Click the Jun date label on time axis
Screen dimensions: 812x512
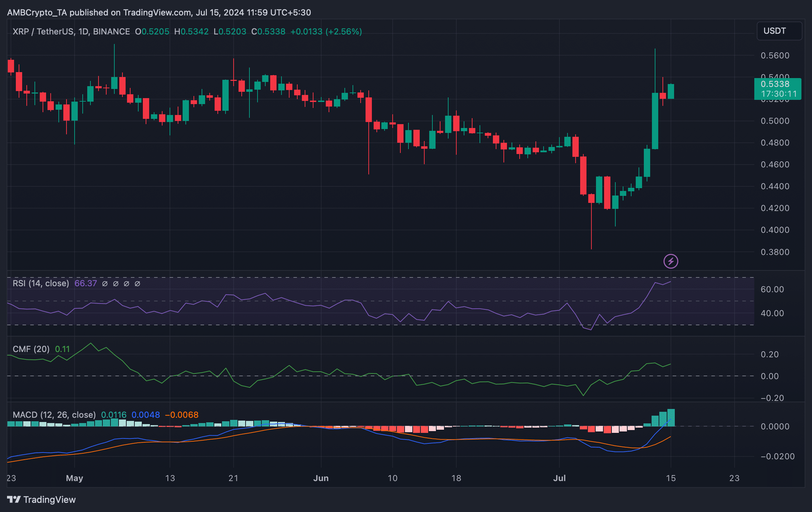coord(321,478)
